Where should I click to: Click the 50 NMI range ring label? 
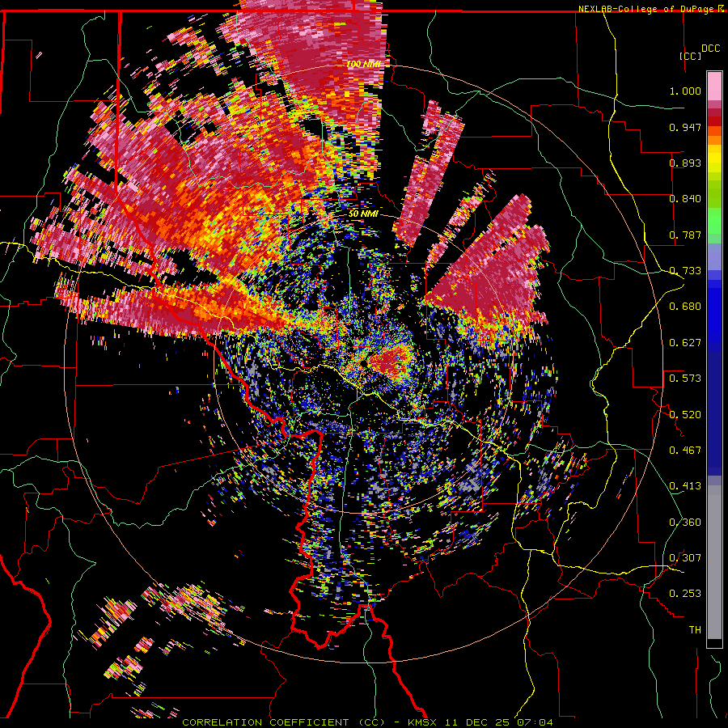click(x=363, y=214)
